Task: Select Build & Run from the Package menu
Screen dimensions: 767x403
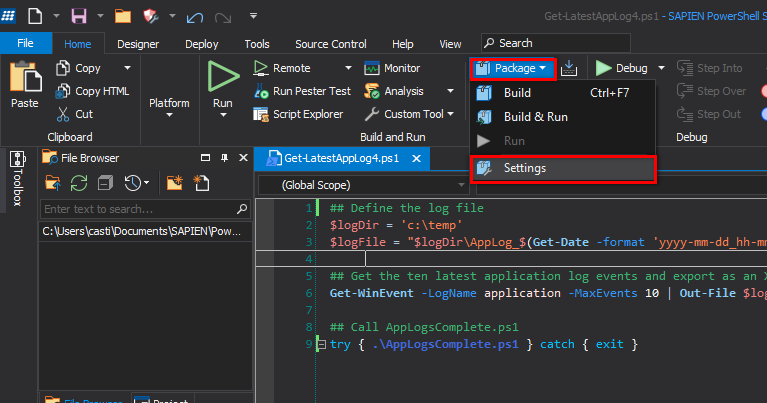Action: (x=563, y=117)
